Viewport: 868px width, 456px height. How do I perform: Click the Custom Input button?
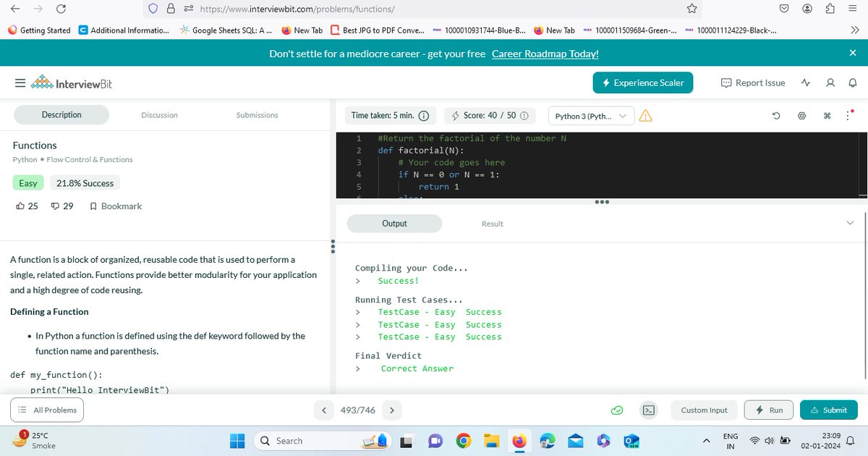(x=704, y=410)
